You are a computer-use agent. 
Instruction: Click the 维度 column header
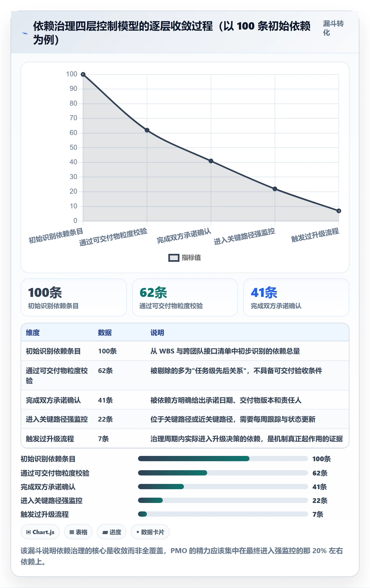[33, 333]
